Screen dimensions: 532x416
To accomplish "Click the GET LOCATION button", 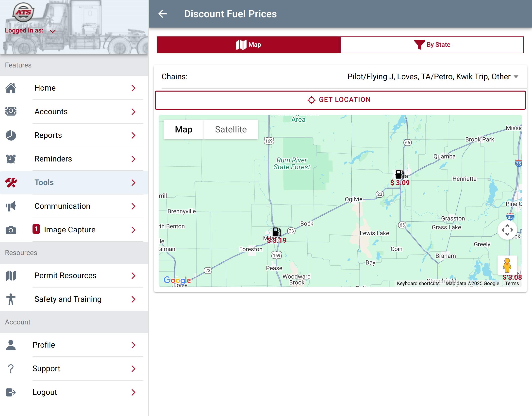I will (340, 100).
